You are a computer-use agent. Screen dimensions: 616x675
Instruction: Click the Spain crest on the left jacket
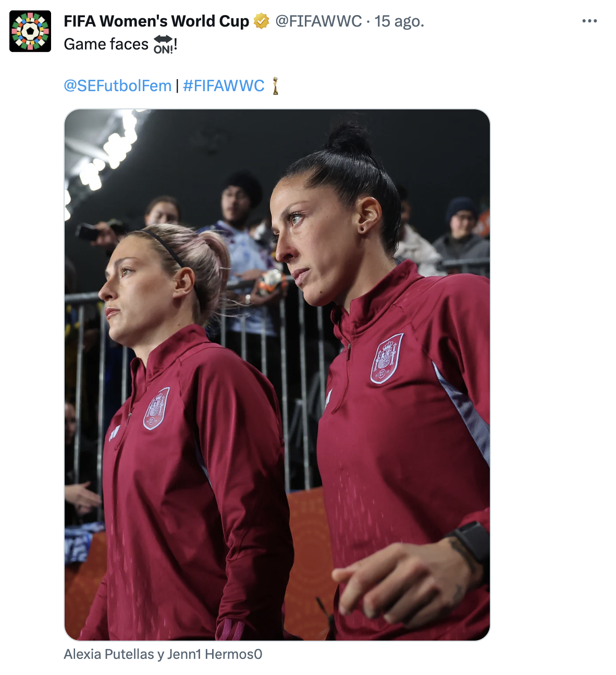156,408
